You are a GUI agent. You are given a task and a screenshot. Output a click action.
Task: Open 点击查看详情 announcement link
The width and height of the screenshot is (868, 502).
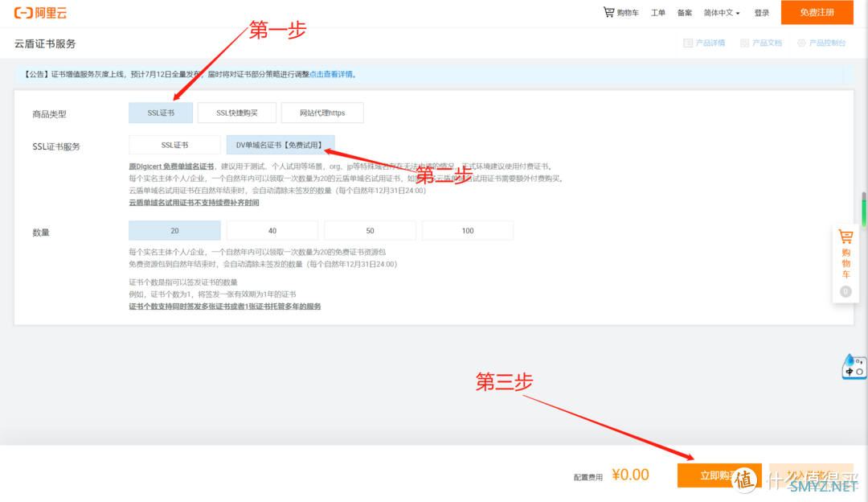click(332, 74)
